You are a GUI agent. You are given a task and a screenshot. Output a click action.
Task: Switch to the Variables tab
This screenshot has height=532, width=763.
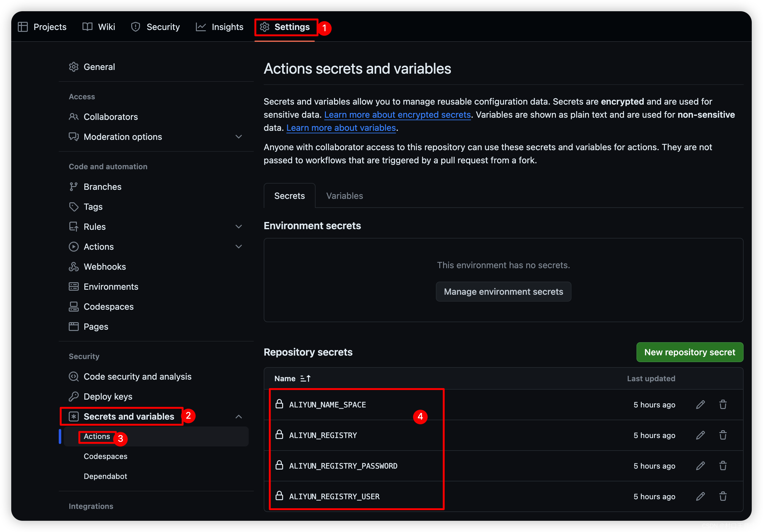coord(344,196)
